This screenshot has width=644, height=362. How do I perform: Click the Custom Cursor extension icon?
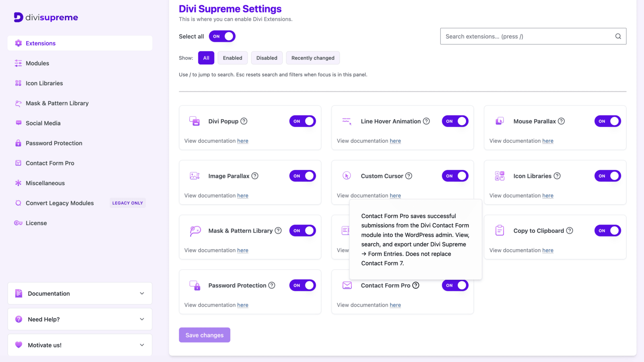(347, 176)
